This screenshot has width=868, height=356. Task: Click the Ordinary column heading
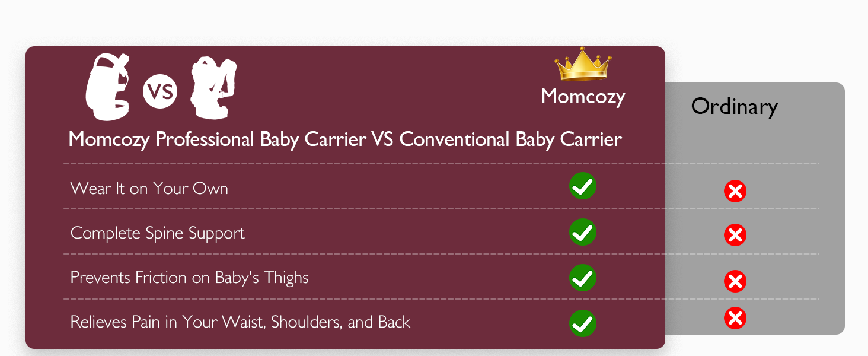[x=734, y=107]
